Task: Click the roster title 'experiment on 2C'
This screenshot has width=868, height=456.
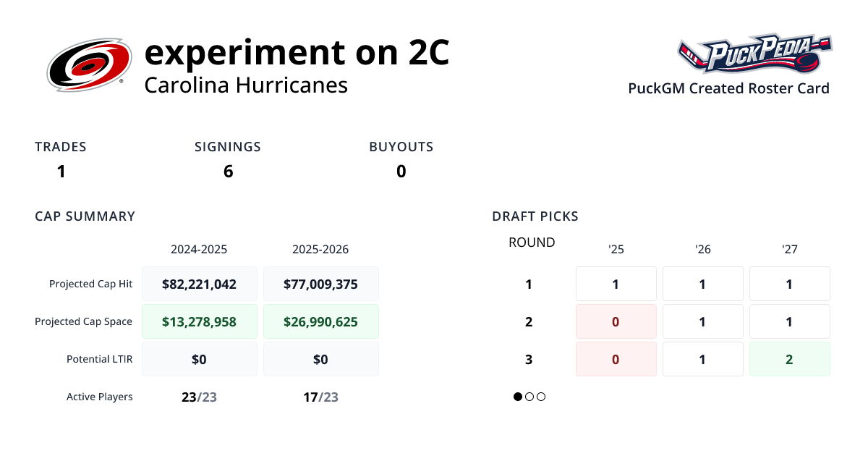Action: click(x=297, y=53)
